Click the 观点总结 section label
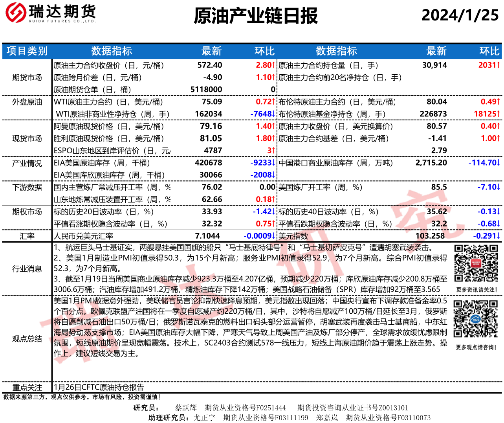The height and width of the screenshot is (423, 504). (27, 338)
